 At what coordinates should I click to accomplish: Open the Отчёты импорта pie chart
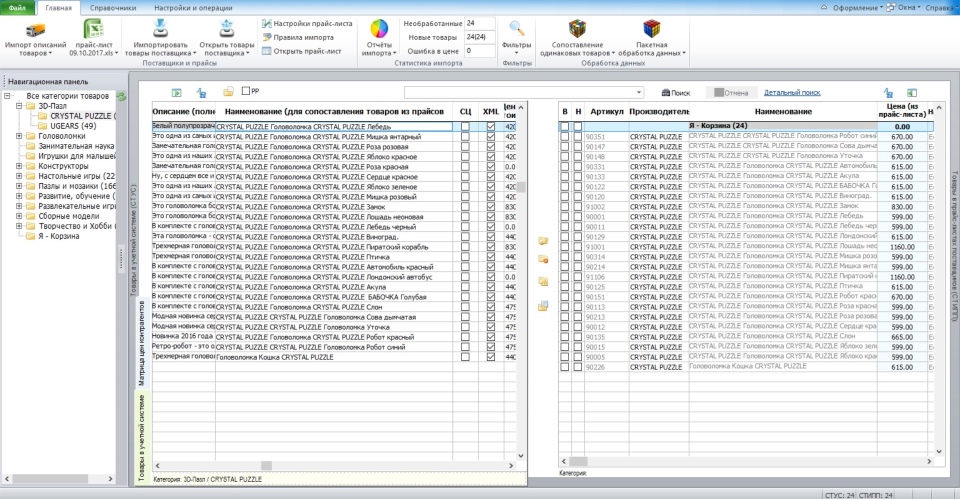(x=379, y=29)
